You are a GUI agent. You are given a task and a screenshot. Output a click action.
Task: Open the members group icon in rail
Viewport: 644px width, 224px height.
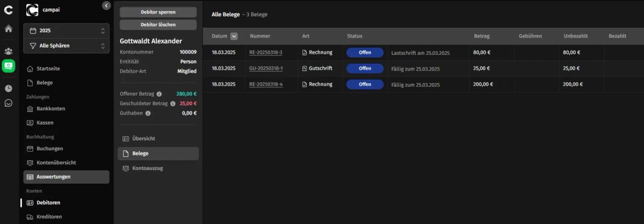[8, 51]
